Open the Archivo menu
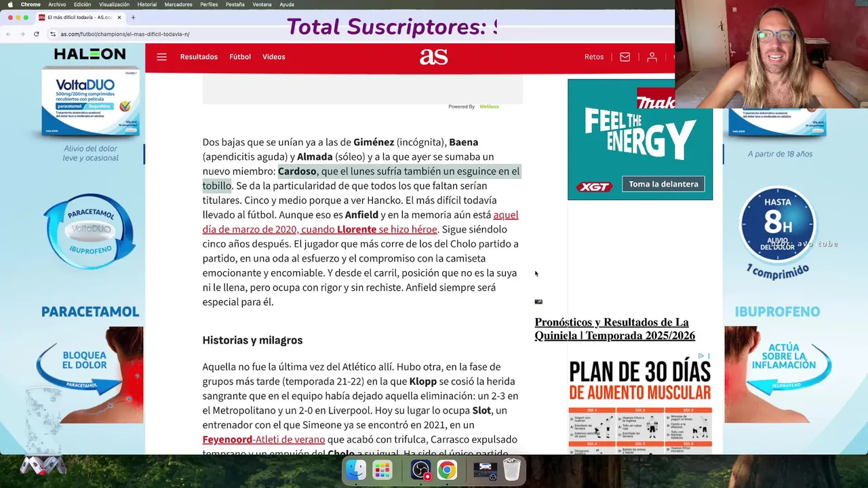This screenshot has width=868, height=488. coord(57,4)
